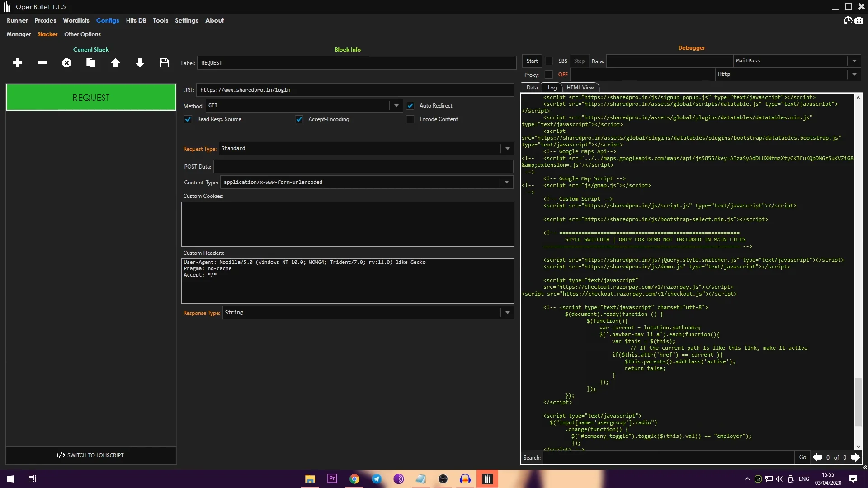868x488 pixels.
Task: Switch to LOLISCRIPT view
Action: coord(90,455)
